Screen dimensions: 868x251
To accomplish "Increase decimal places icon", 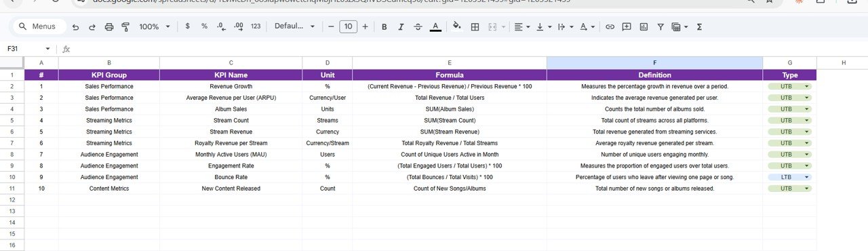I will 238,26.
